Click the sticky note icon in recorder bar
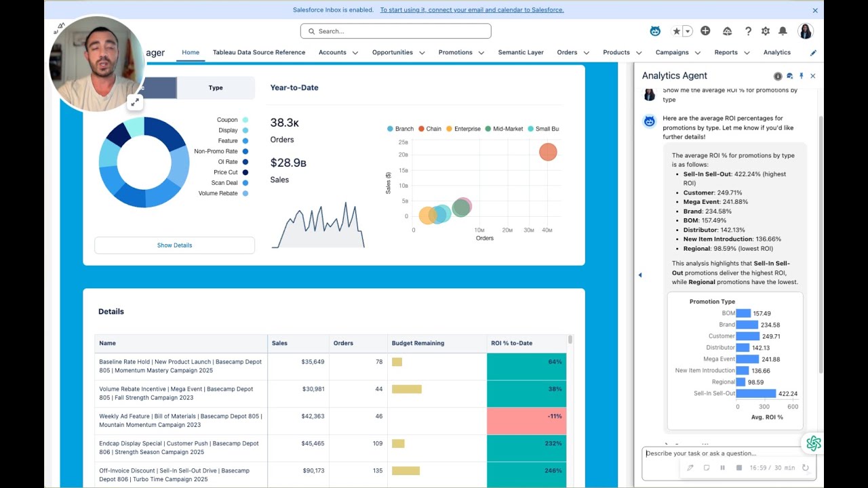Image resolution: width=868 pixels, height=488 pixels. click(x=707, y=468)
